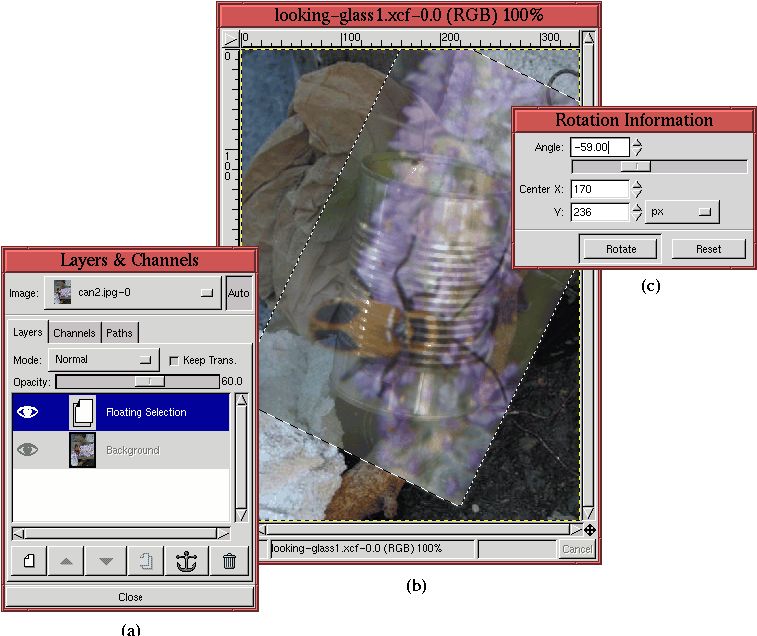Lower layer with the down arrow button
The width and height of the screenshot is (757, 636).
(105, 561)
